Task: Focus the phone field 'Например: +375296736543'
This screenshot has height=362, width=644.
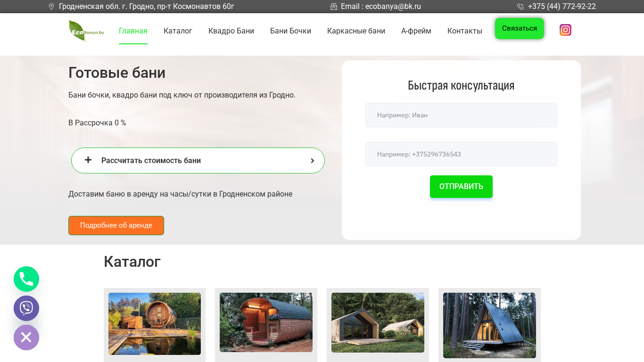Action: point(461,154)
